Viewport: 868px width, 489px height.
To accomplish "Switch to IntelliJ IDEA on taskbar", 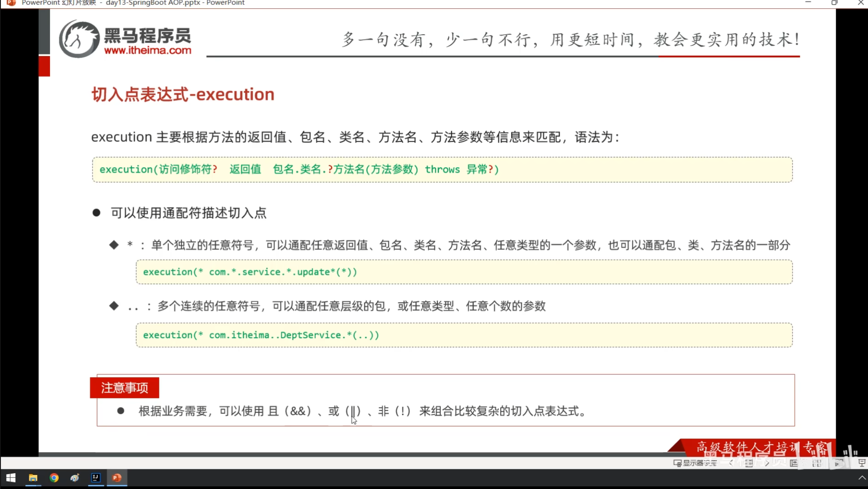I will pos(96,478).
